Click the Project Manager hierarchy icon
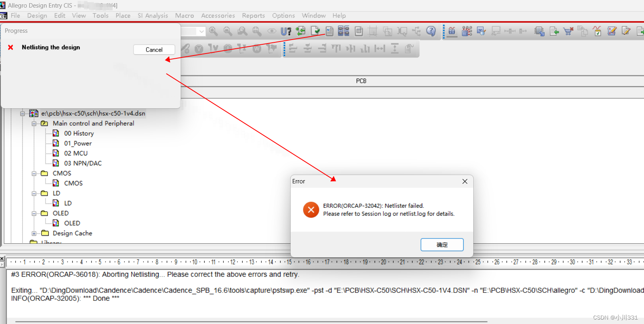Screen dimensions: 644x324 pyautogui.click(x=417, y=31)
